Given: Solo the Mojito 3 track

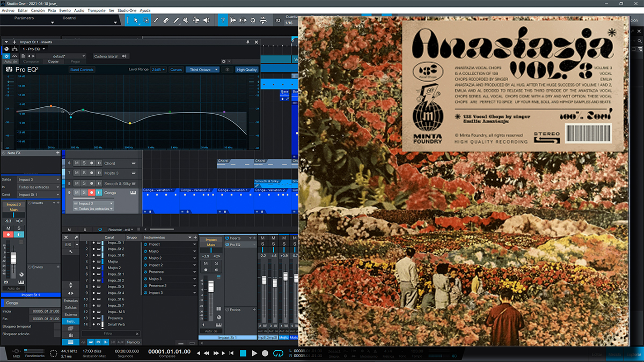Looking at the screenshot, I should (x=84, y=173).
